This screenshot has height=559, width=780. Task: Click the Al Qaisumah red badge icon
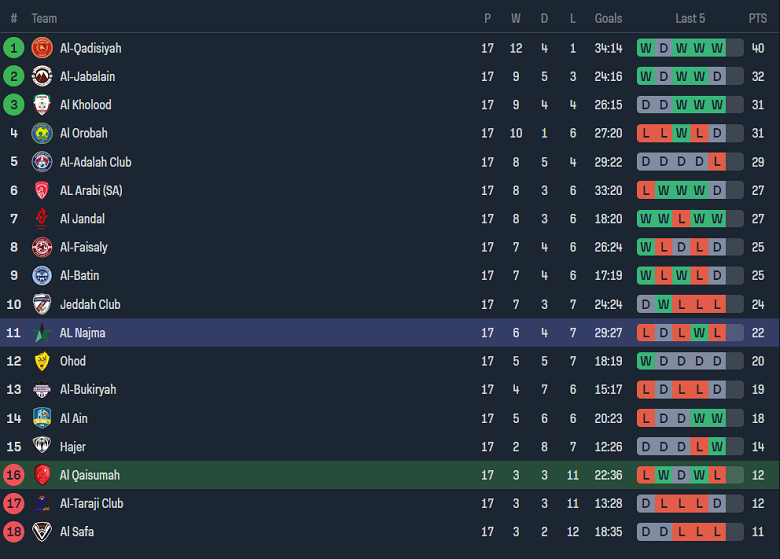(42, 475)
